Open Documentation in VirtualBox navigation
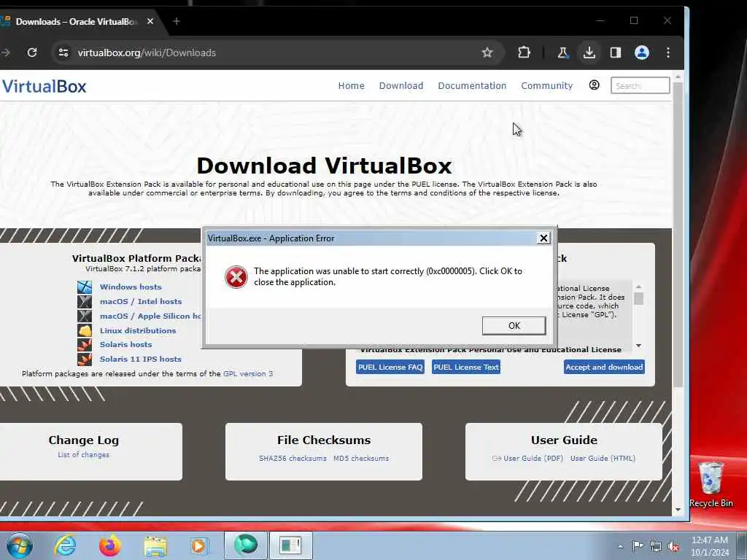 pos(472,86)
